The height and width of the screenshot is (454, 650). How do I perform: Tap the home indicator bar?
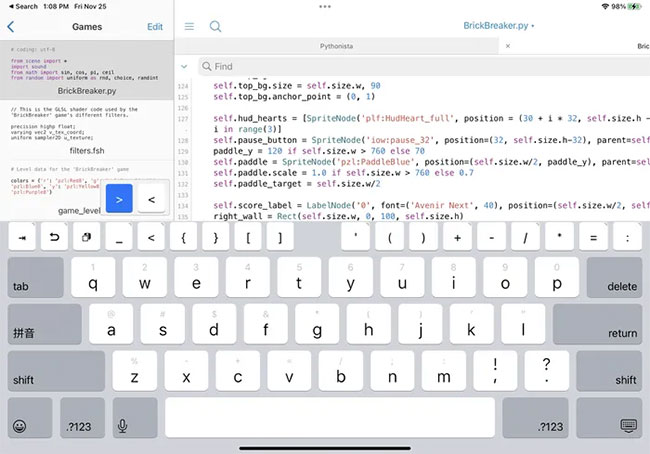(325, 448)
